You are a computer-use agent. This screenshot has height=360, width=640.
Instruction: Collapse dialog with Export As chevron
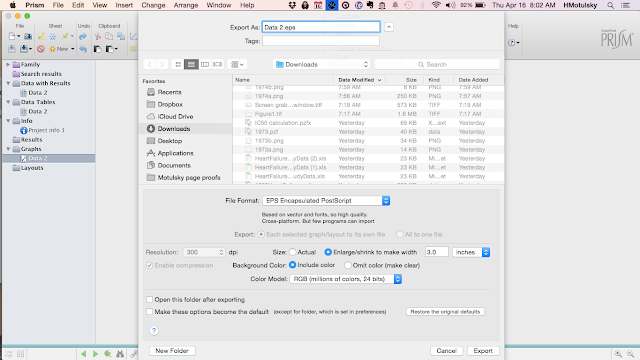389,27
